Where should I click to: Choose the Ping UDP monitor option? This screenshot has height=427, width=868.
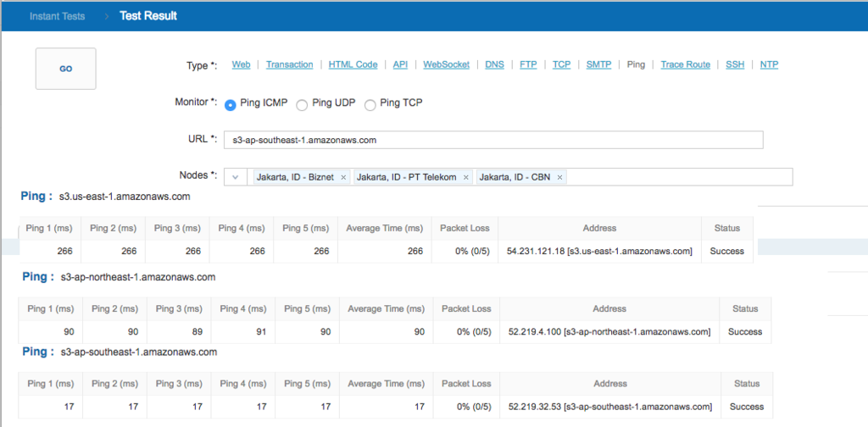pos(302,105)
